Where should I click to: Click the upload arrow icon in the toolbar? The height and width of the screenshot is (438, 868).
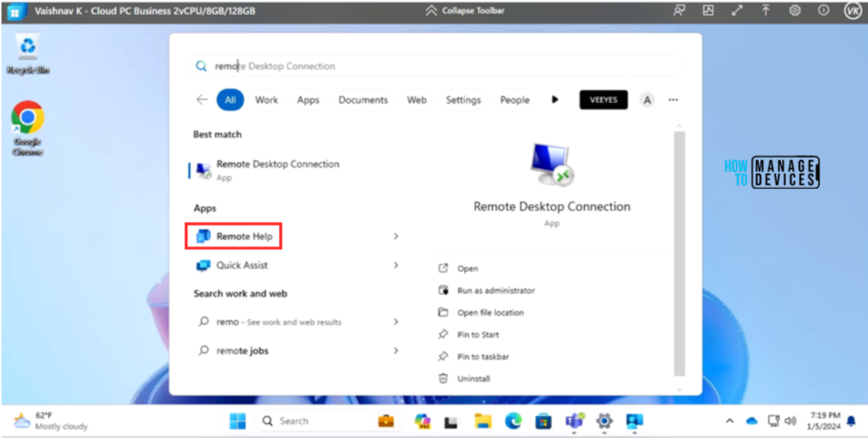coord(765,10)
